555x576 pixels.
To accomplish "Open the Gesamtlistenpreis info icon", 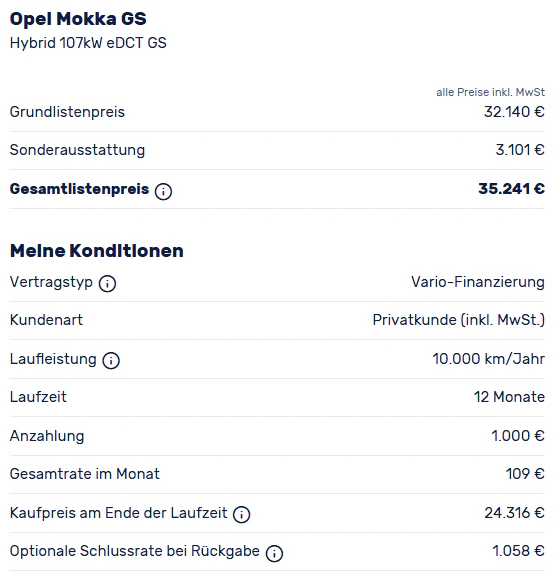I will 163,191.
